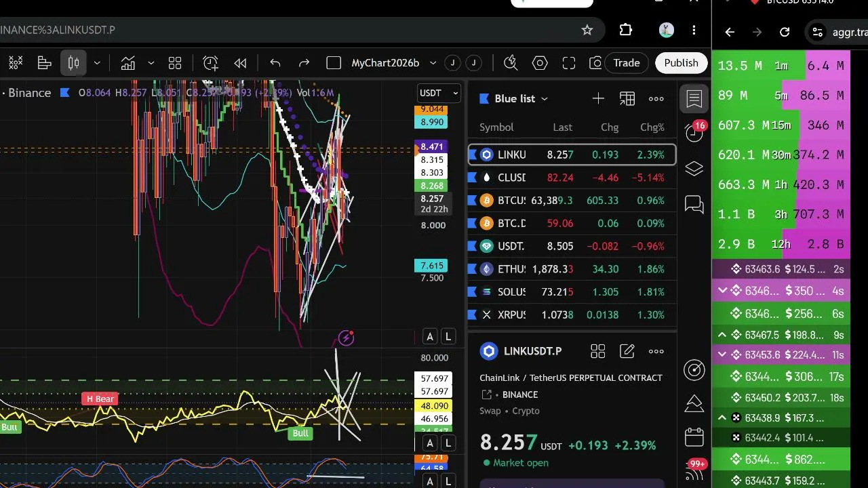The height and width of the screenshot is (488, 868).
Task: Take a chart snapshot with camera icon
Action: tap(595, 63)
